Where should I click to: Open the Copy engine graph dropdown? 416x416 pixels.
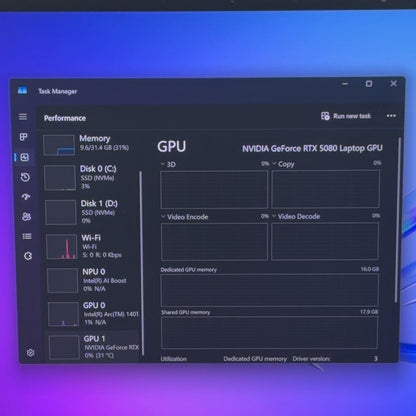pos(283,164)
